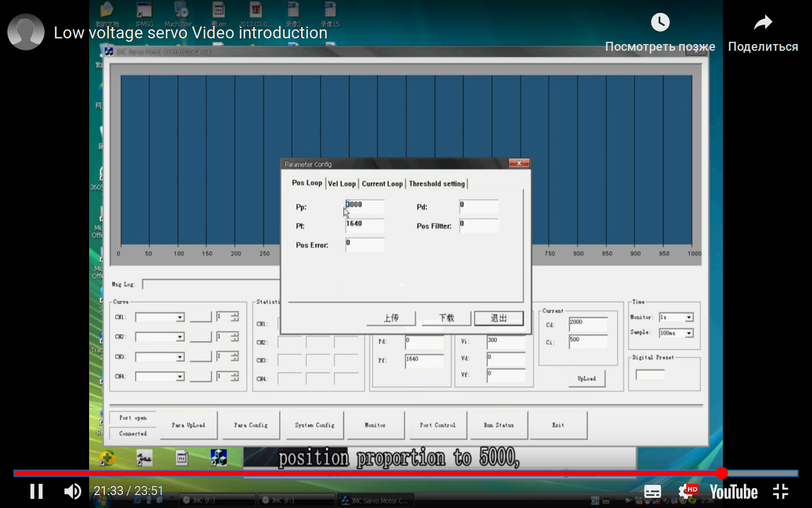Viewport: 812px width, 508px height.
Task: Open the player settings gear
Action: [x=687, y=492]
